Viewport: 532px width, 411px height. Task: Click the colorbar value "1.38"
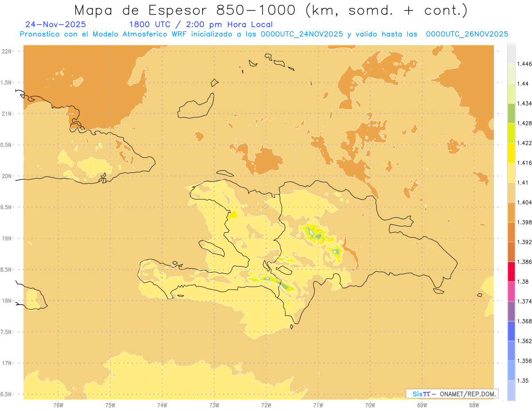coord(523,282)
